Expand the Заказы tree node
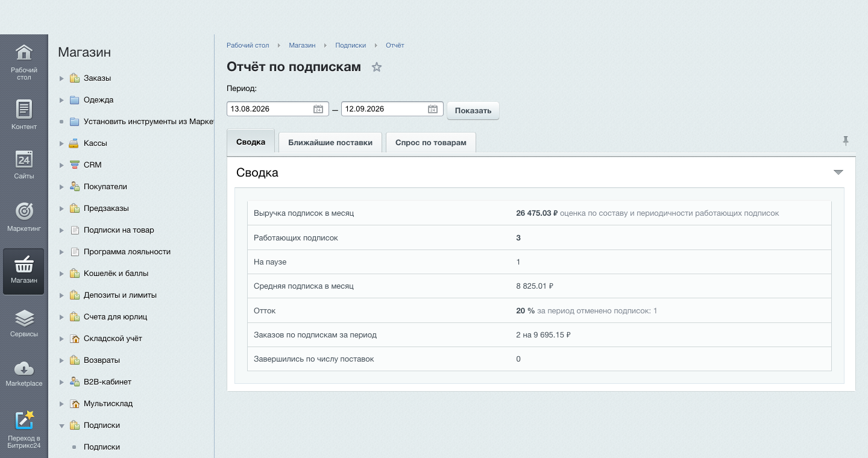The height and width of the screenshot is (458, 868). point(61,78)
